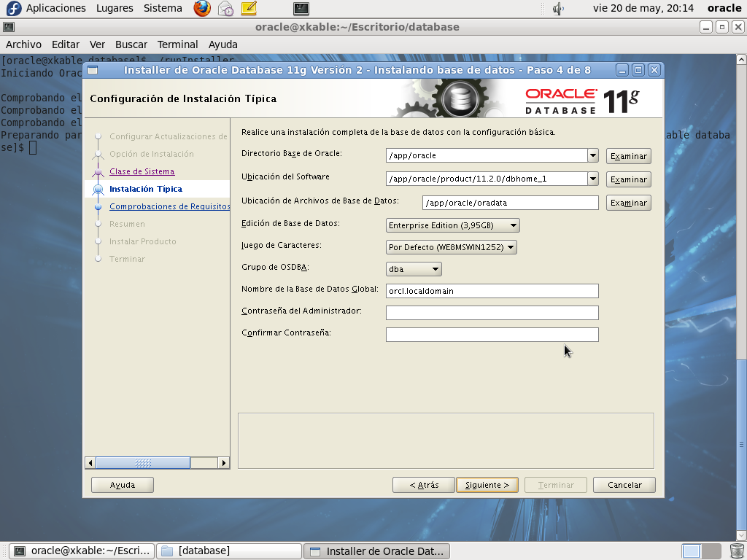Click the Directorio Base de Oracle field

coord(487,155)
